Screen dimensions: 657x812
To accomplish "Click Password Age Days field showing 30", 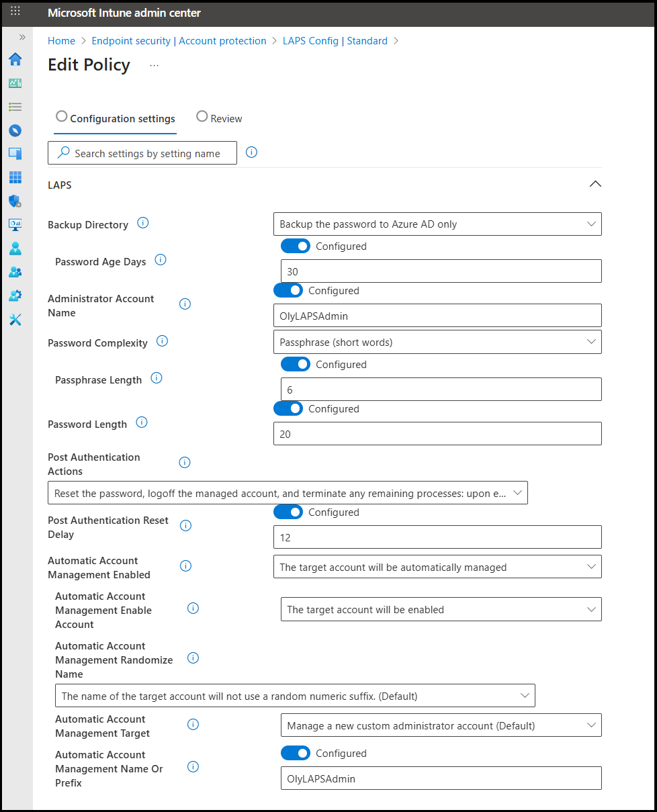I will pos(441,271).
